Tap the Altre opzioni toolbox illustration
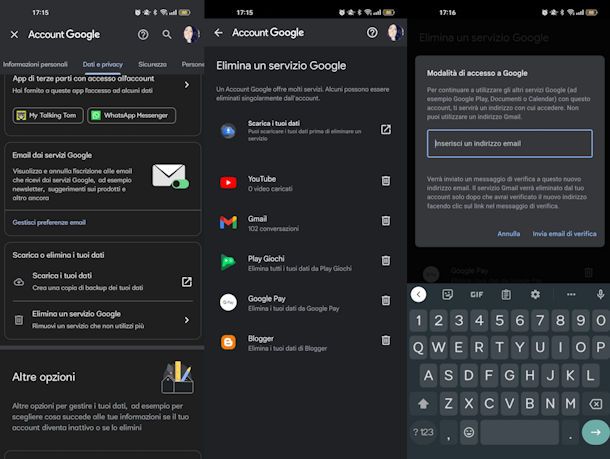Image resolution: width=610 pixels, height=459 pixels. click(x=178, y=377)
